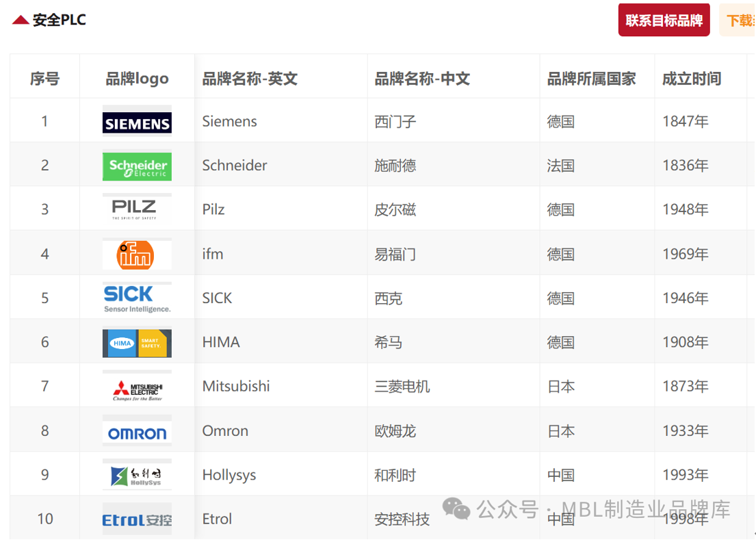Click the 施耐德 Chinese name cell

(x=454, y=166)
